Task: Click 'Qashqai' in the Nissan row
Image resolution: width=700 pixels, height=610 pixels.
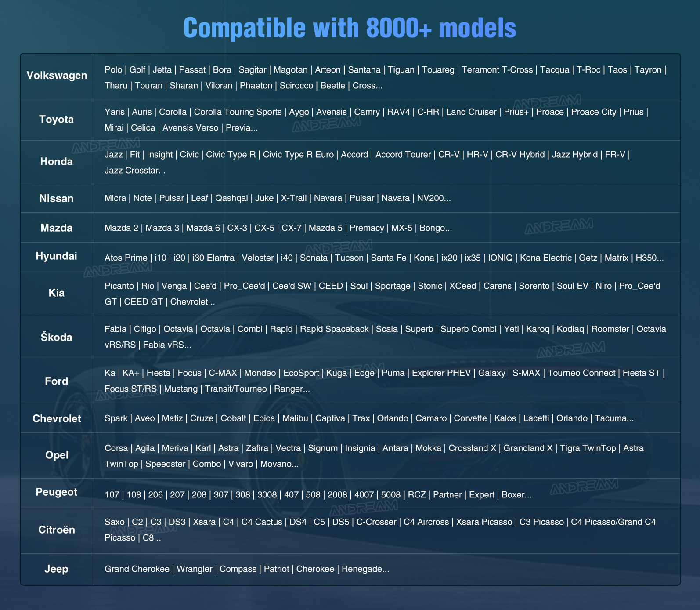Action: tap(231, 198)
